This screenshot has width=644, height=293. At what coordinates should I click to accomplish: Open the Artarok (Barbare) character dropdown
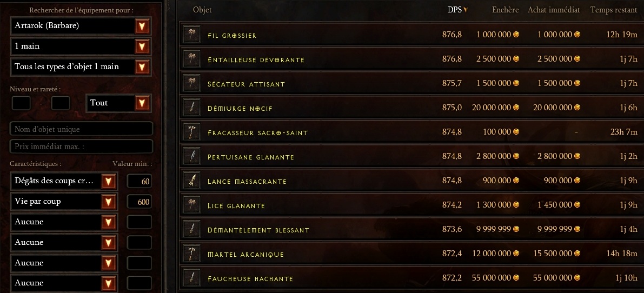point(81,26)
